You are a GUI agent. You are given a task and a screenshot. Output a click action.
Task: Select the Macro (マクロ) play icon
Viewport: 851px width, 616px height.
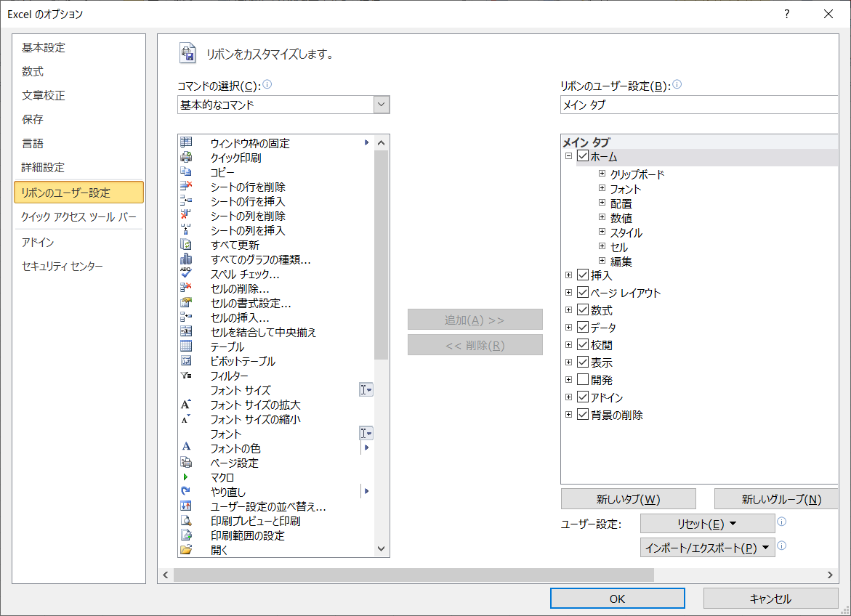pos(186,477)
